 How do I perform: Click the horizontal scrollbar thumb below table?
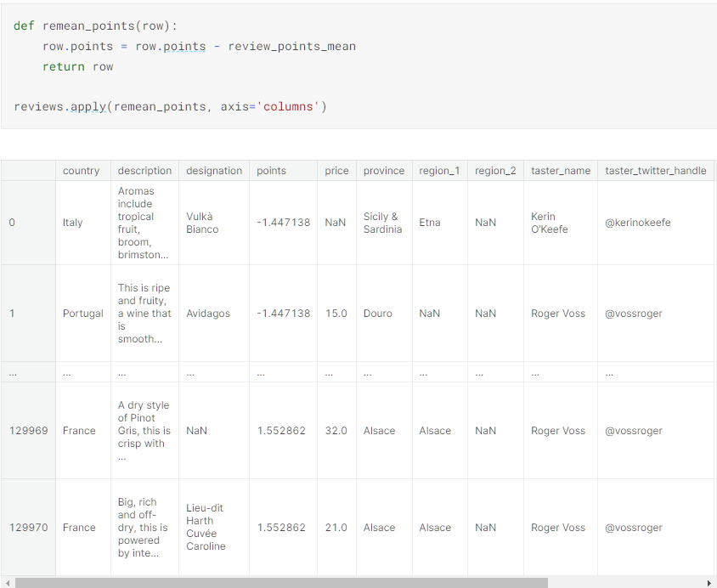pos(280,583)
